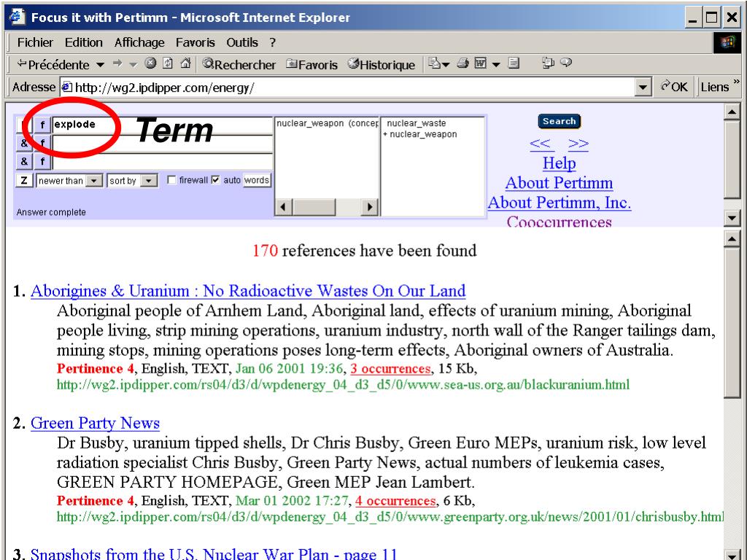Open the Help link
This screenshot has width=747, height=560.
pos(560,163)
